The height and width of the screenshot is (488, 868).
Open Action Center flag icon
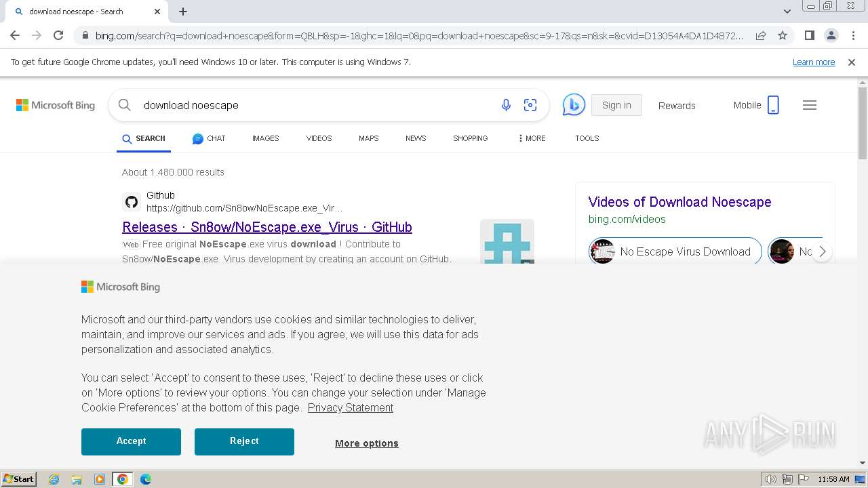coord(804,479)
